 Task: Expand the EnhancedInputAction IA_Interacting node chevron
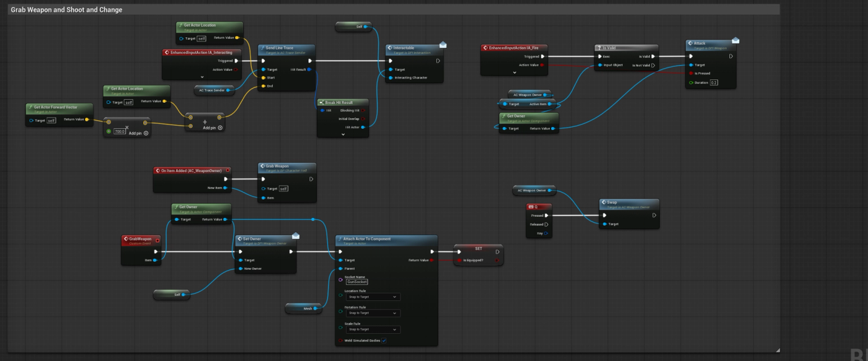pos(201,76)
